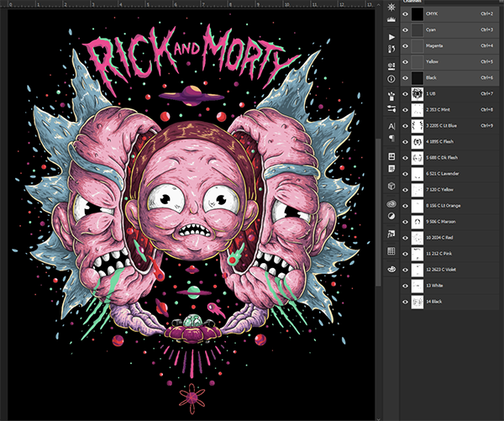Screen dimensions: 504x421
Task: Hide the CMYK composite channel
Action: tap(406, 14)
